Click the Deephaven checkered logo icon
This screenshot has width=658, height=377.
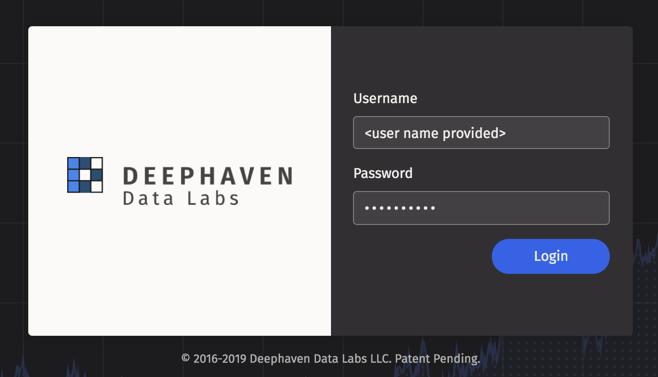click(85, 175)
